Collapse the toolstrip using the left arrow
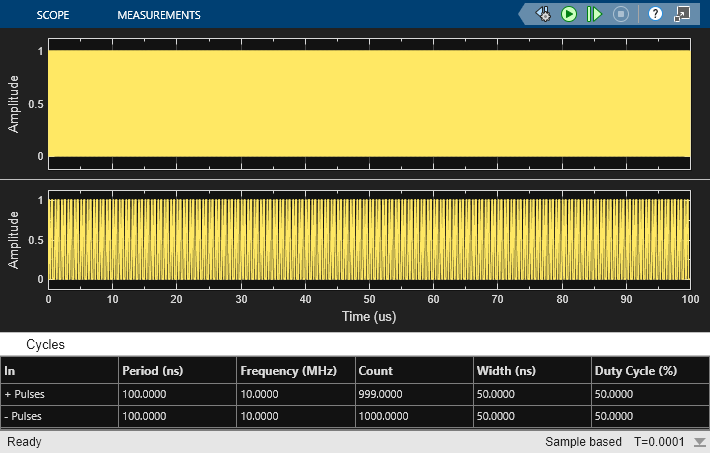 tap(525, 14)
